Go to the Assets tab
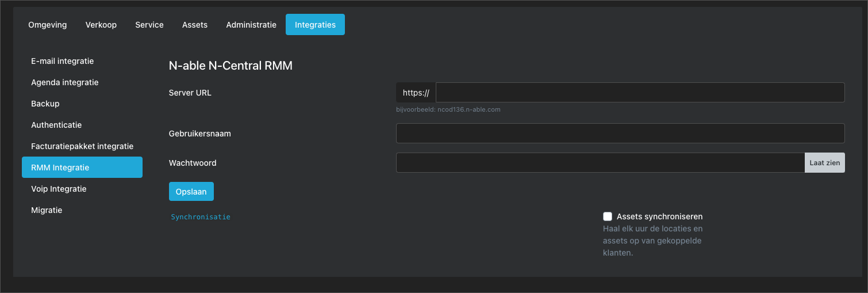This screenshot has width=868, height=293. click(x=195, y=25)
